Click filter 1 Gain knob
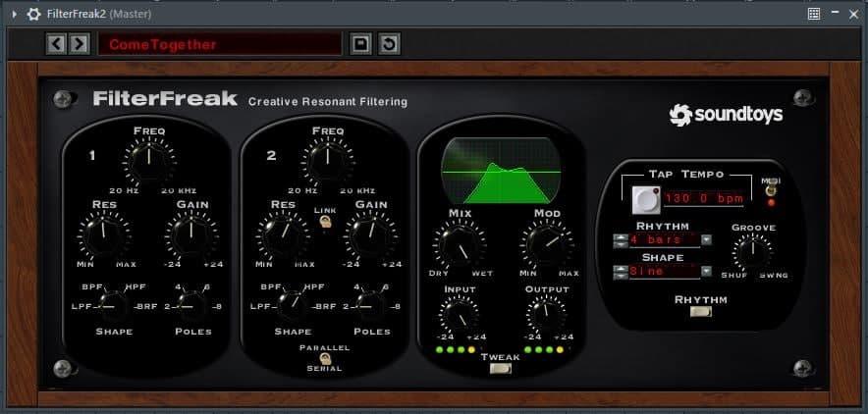The height and width of the screenshot is (414, 868). click(x=191, y=234)
